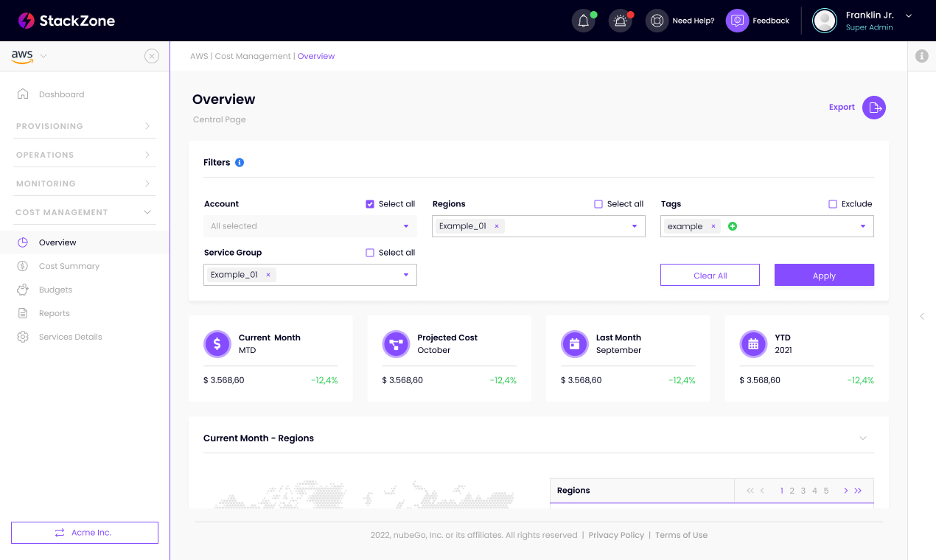Click Franklin Jr. profile avatar
936x560 pixels.
pos(825,21)
